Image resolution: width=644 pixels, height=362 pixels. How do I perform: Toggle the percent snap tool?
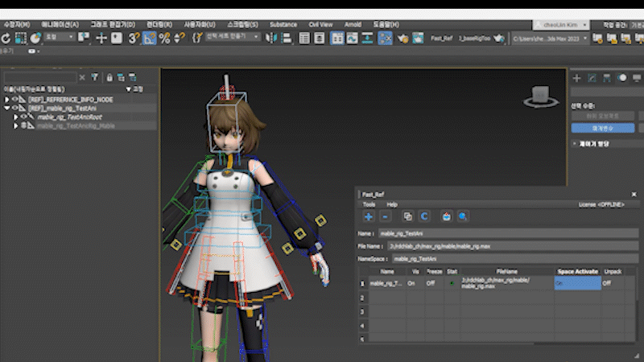(164, 38)
